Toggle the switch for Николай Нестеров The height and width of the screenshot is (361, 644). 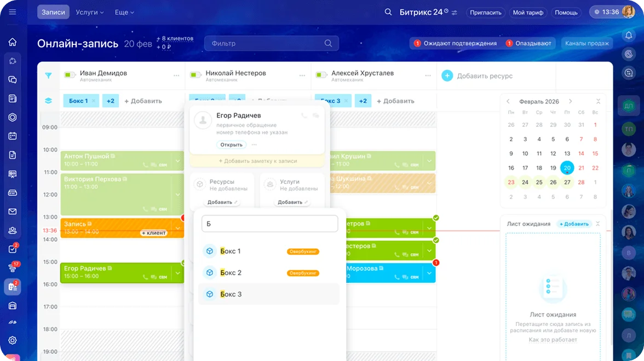[196, 74]
